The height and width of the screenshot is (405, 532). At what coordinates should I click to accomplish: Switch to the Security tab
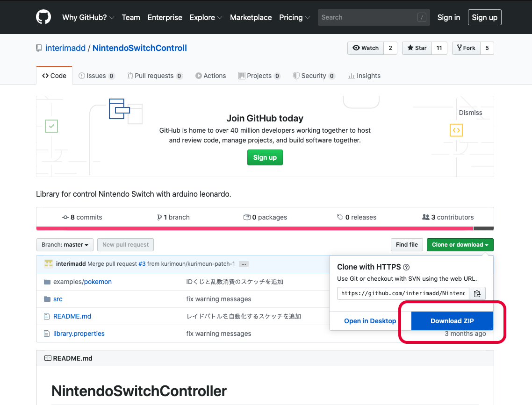(x=314, y=76)
